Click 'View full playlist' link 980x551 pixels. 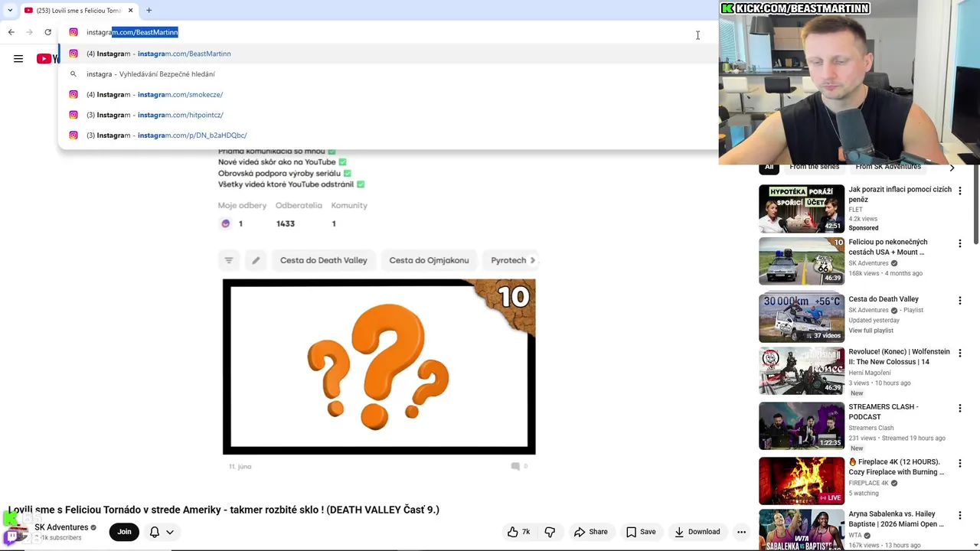coord(871,331)
